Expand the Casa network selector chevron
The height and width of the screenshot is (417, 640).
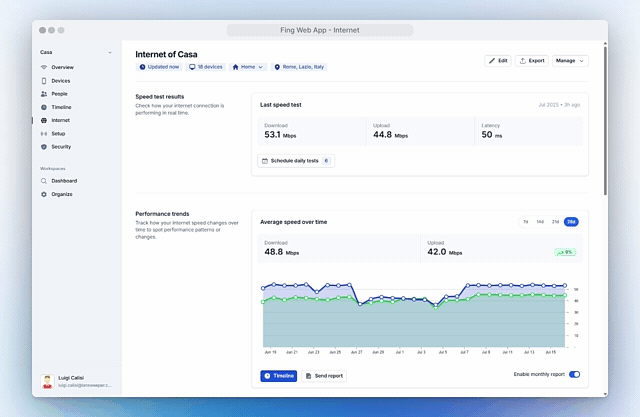point(110,53)
